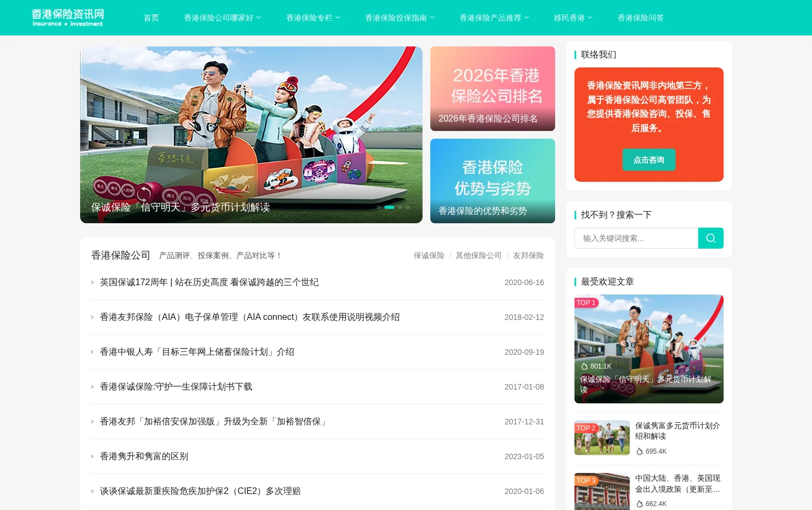Open 首页 in the navigation bar

(x=151, y=18)
